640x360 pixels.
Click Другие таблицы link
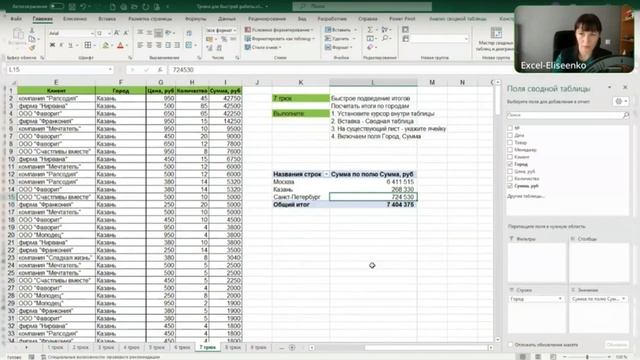coord(526,196)
